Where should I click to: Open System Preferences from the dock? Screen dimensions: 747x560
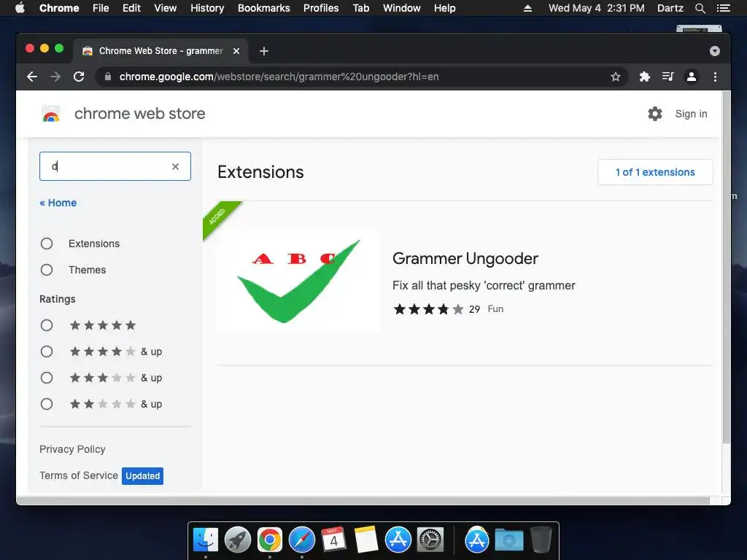click(x=430, y=540)
